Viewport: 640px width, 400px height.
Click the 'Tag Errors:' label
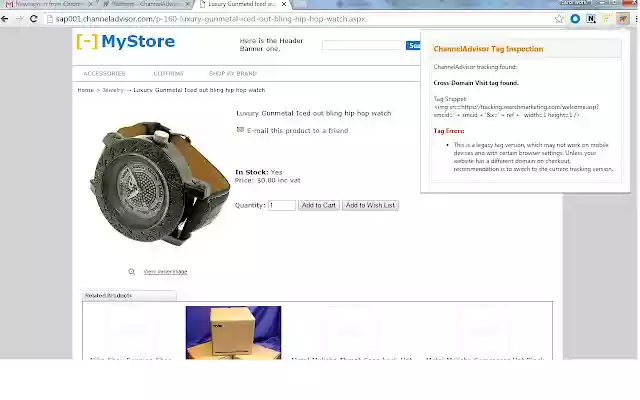449,131
